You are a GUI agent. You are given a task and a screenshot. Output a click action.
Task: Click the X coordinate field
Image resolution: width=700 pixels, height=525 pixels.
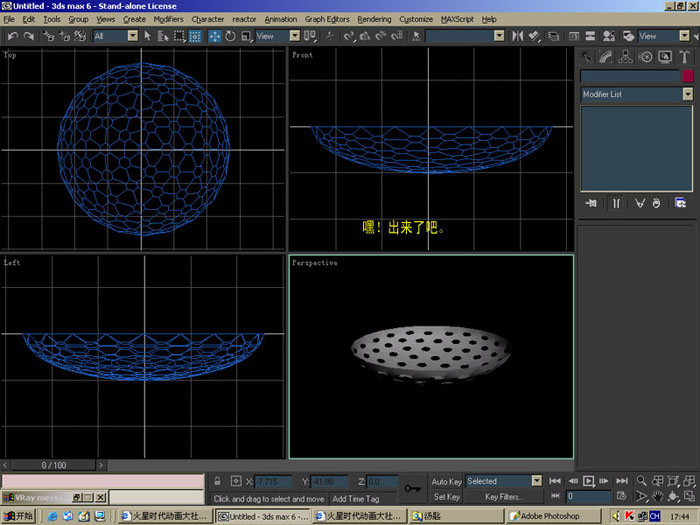coord(273,482)
